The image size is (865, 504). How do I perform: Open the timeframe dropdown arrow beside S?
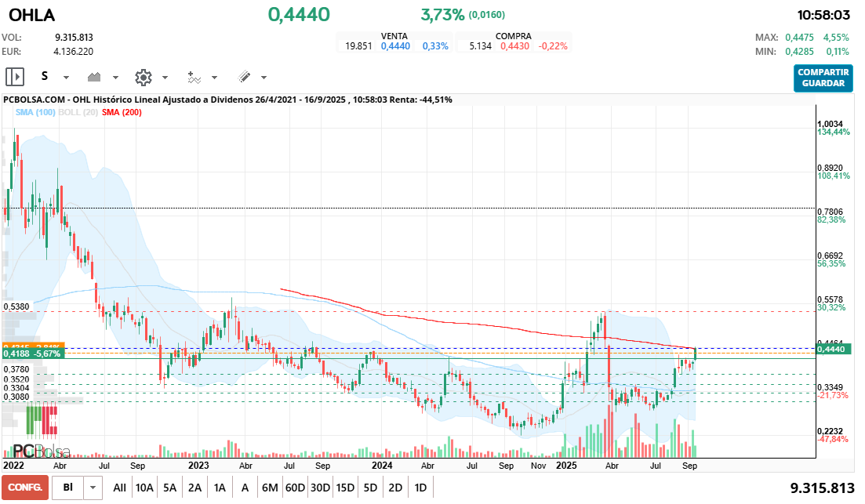tap(66, 77)
